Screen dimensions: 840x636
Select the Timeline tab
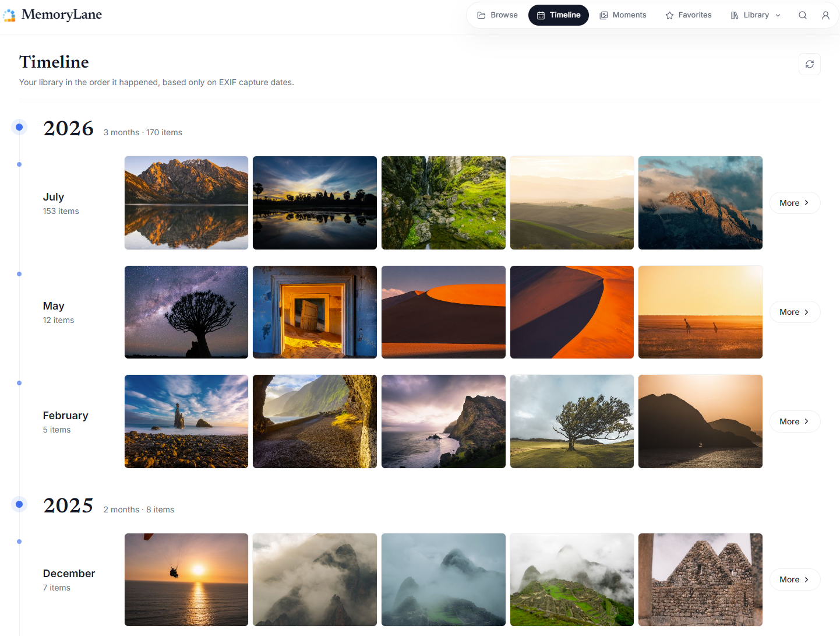[559, 15]
